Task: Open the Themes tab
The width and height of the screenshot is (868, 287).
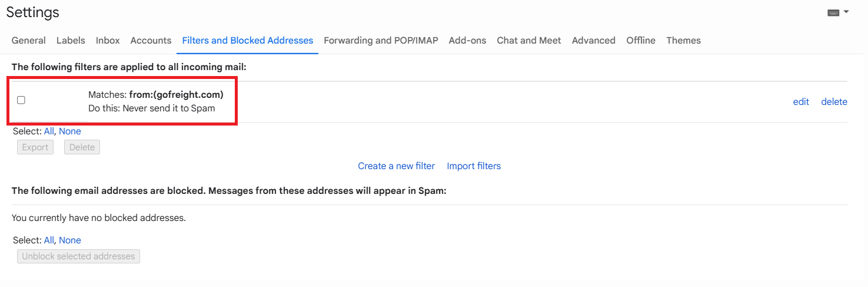Action: (683, 41)
